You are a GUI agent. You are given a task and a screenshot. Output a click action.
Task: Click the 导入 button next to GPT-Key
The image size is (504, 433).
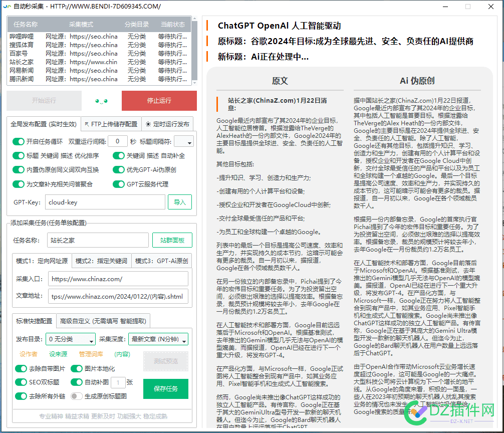click(x=180, y=202)
